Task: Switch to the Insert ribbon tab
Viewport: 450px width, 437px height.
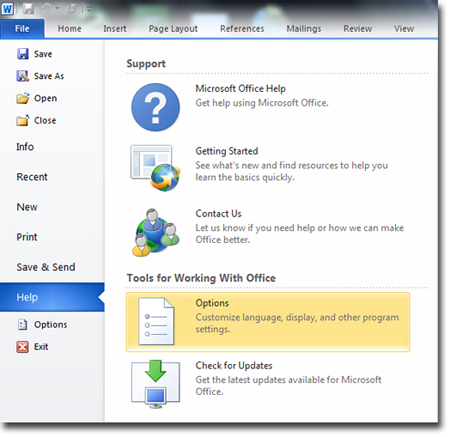Action: [115, 29]
